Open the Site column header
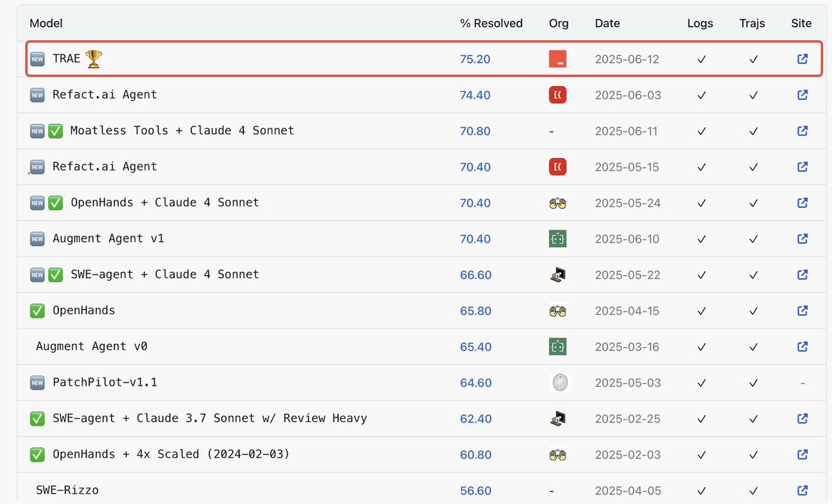Image resolution: width=832 pixels, height=504 pixels. (801, 23)
